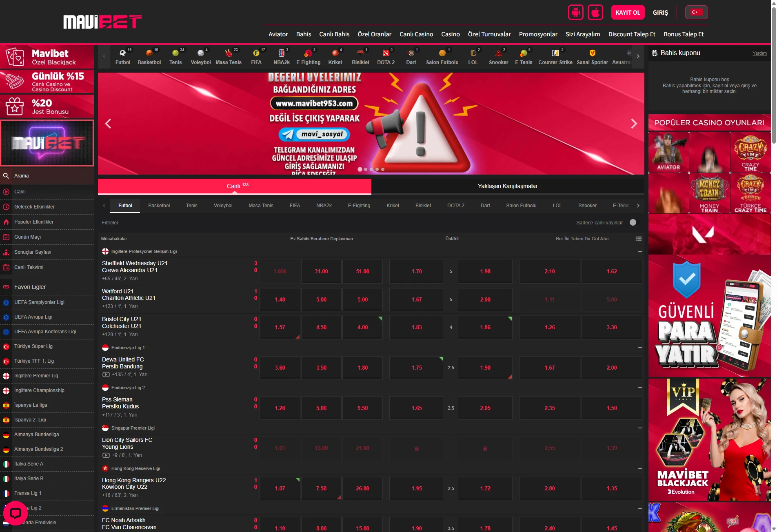Click the GİRİŞ login button
777x532 pixels.
pos(660,13)
